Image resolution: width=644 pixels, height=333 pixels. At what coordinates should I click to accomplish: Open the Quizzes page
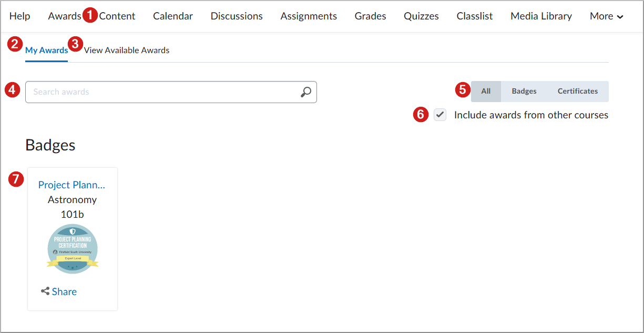(x=421, y=16)
